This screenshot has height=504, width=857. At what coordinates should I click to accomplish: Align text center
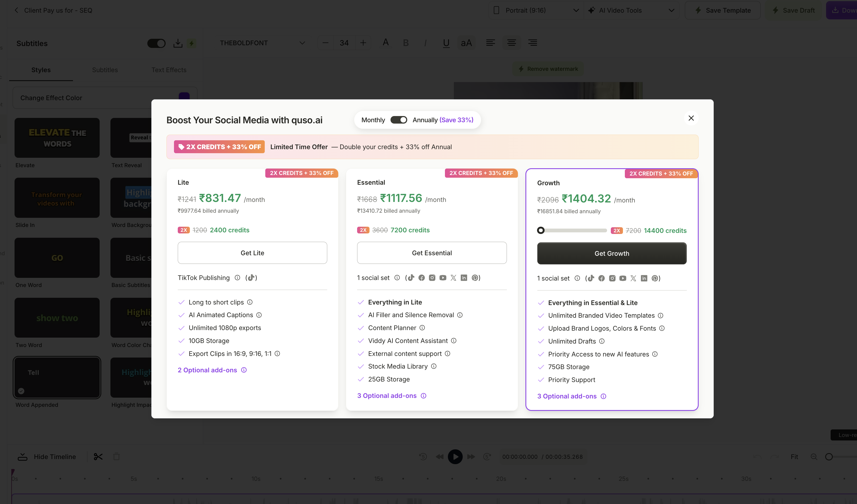tap(511, 43)
